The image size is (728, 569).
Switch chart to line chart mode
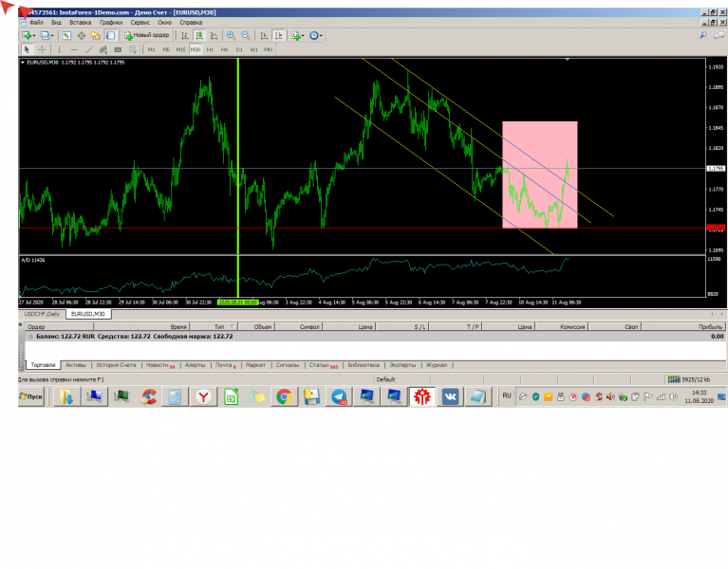(x=215, y=35)
